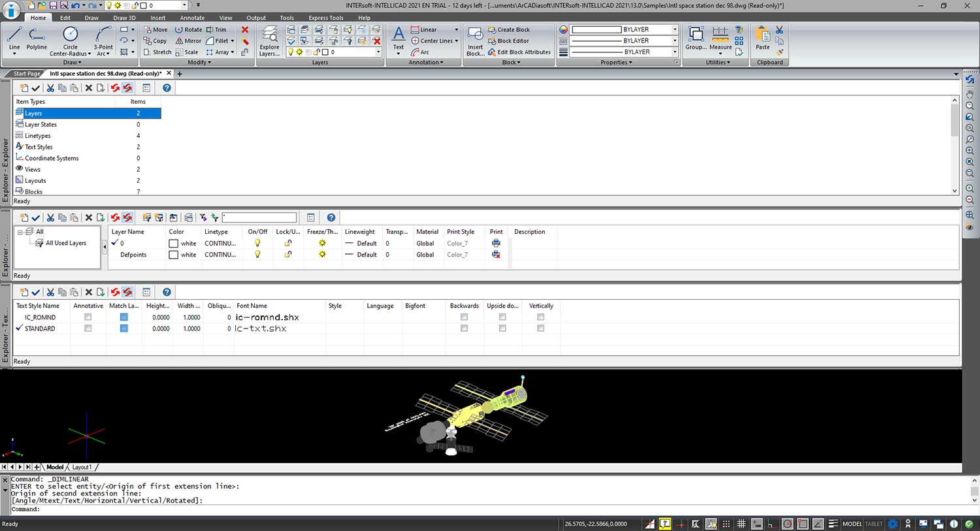980x531 pixels.
Task: Collapse the All layers tree node
Action: pos(20,232)
